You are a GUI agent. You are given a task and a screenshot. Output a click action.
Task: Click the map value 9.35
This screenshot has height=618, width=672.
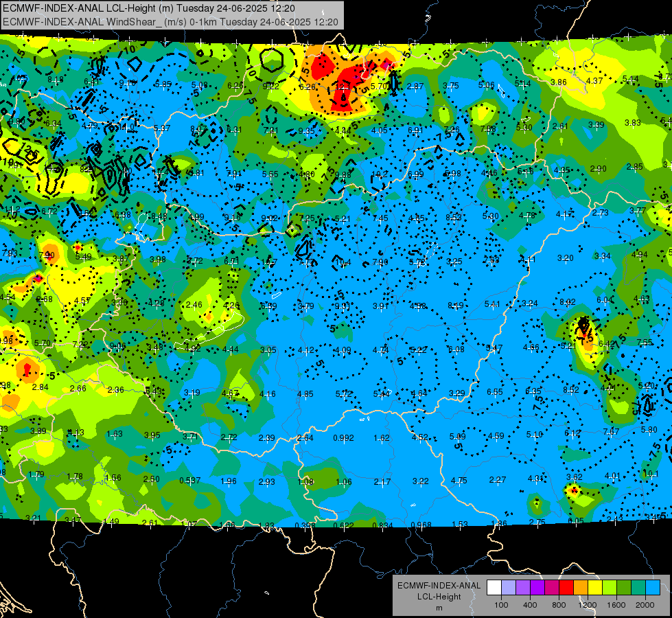[306, 130]
